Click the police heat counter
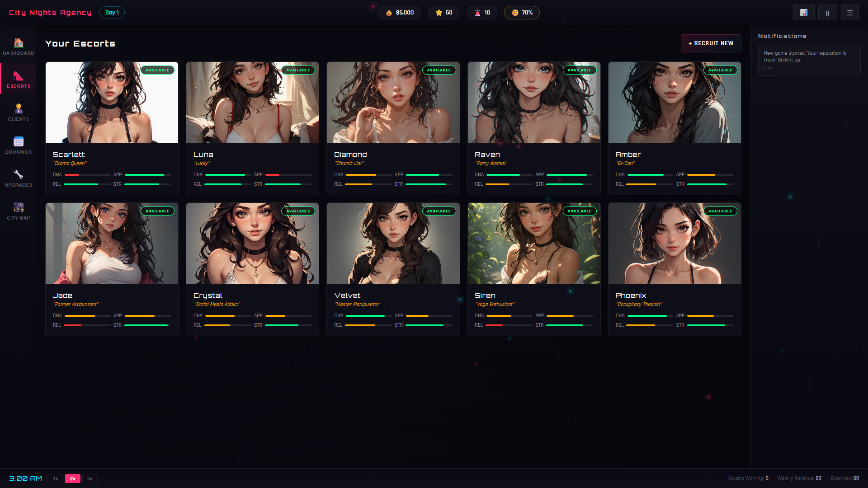The width and height of the screenshot is (868, 488). pyautogui.click(x=482, y=13)
